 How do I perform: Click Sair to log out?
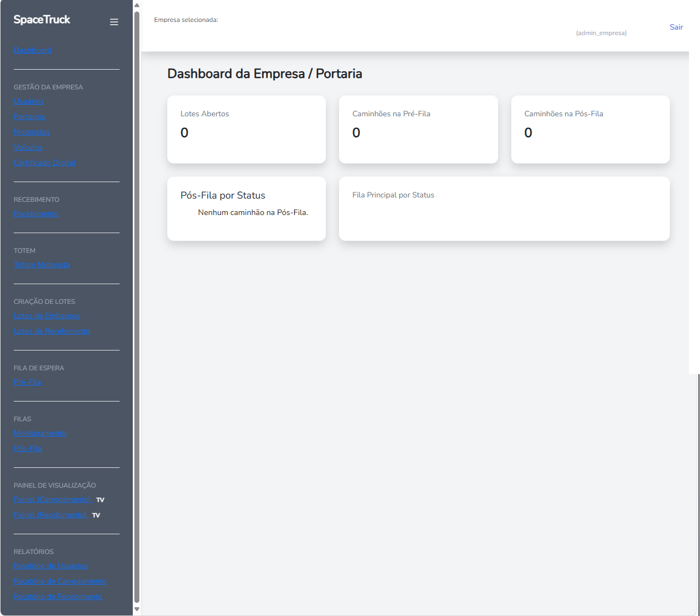pos(676,27)
